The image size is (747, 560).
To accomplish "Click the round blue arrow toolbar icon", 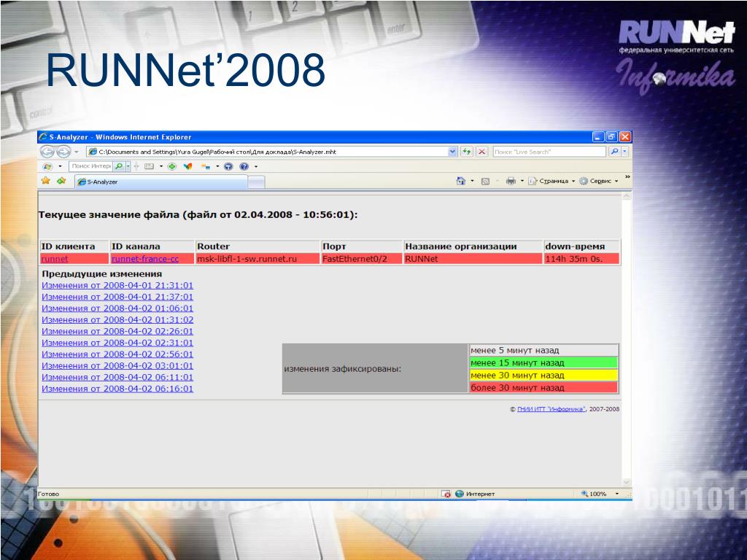I will [228, 167].
